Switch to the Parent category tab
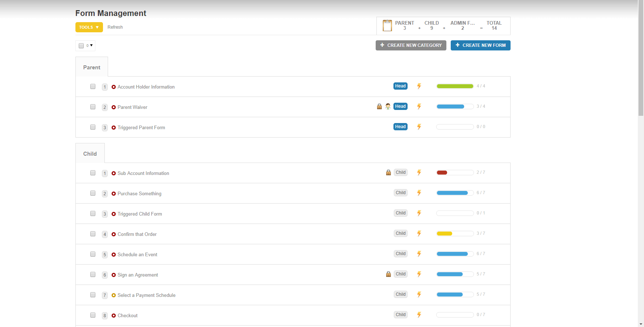The image size is (644, 327). click(x=92, y=67)
